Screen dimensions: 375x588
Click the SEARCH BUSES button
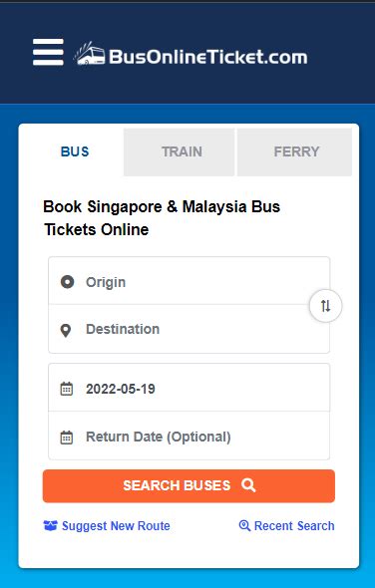click(188, 486)
